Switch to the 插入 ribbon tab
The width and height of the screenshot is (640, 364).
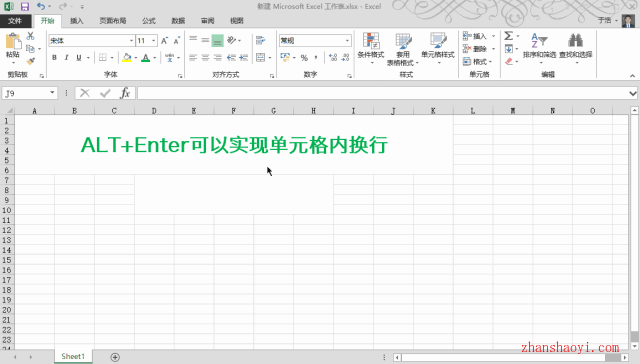pyautogui.click(x=76, y=21)
